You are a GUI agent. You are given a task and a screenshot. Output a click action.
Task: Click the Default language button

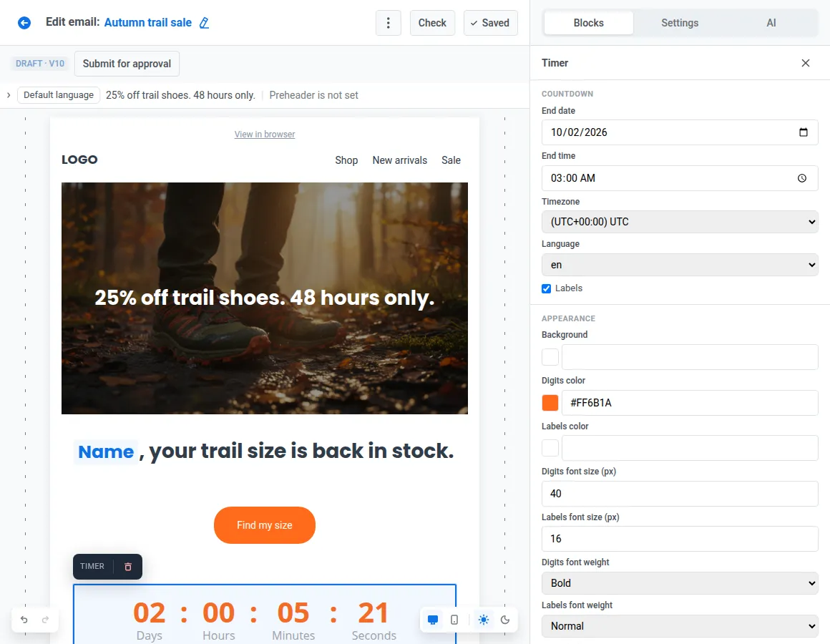click(x=59, y=95)
